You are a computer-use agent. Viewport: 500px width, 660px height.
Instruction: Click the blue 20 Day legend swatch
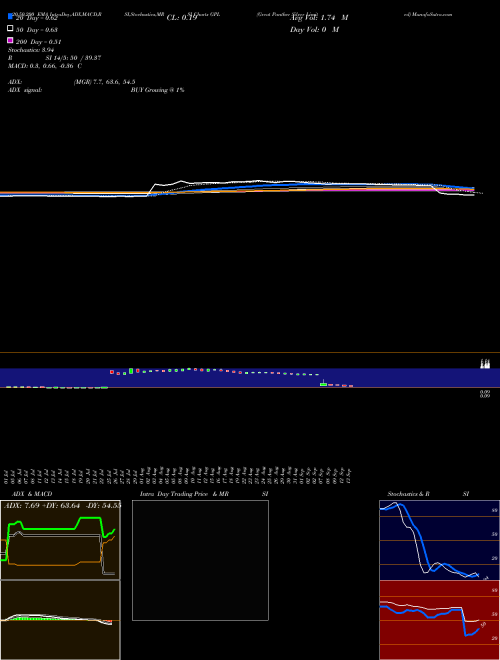(x=10, y=17)
